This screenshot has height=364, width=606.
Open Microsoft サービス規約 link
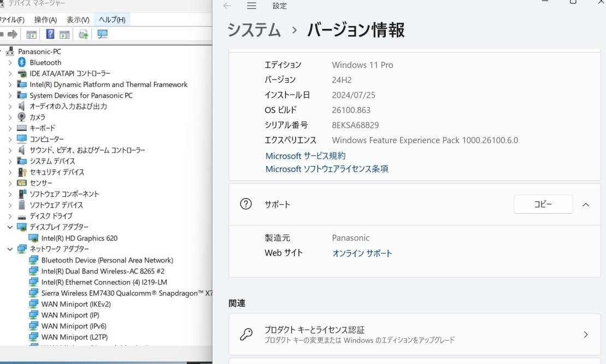(305, 156)
